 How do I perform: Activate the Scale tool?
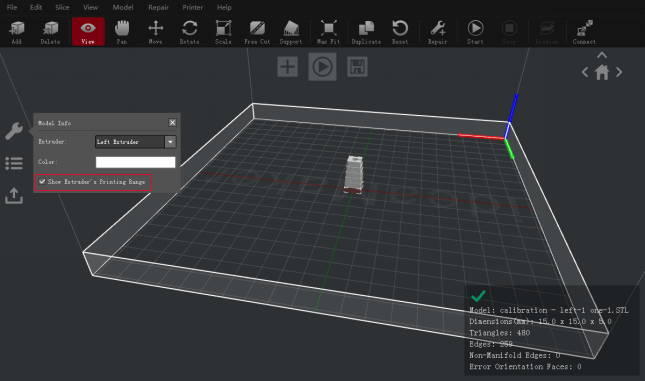click(223, 32)
